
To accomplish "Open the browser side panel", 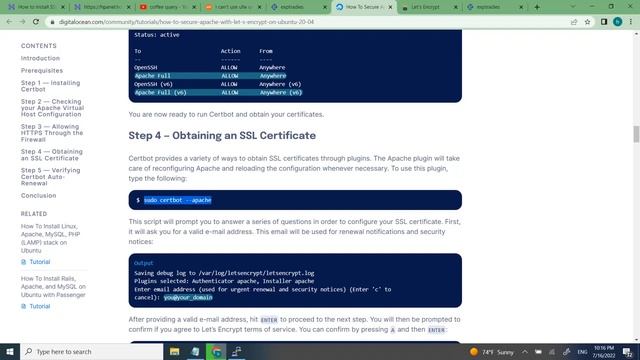I will coord(604,22).
